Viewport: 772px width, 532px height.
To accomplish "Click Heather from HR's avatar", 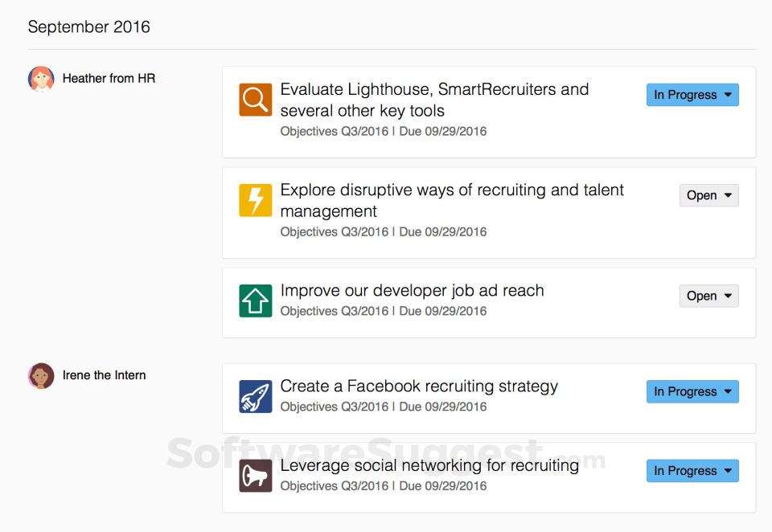I will tap(41, 79).
